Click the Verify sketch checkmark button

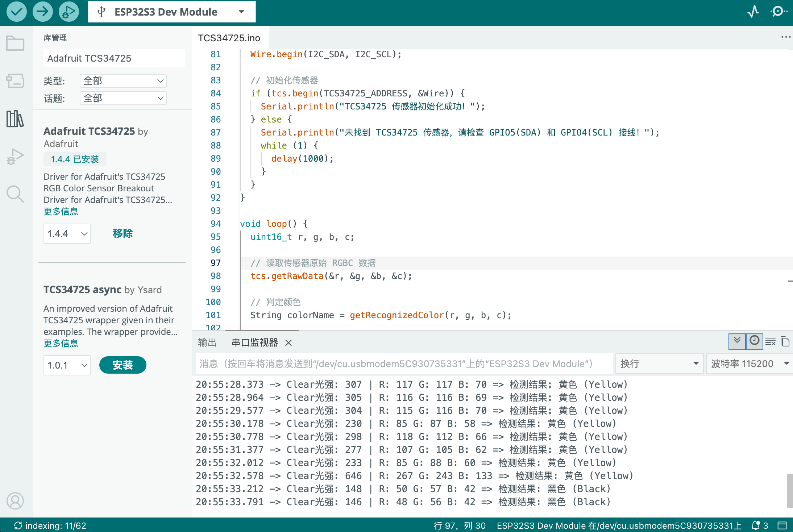pos(17,12)
